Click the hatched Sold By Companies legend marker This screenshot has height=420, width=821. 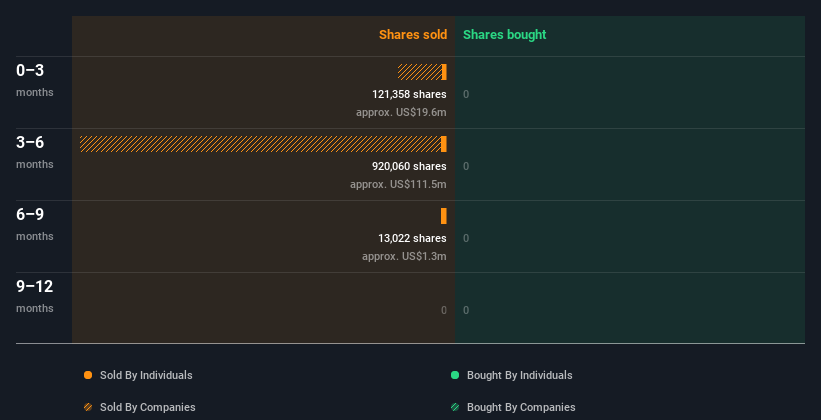coord(88,407)
